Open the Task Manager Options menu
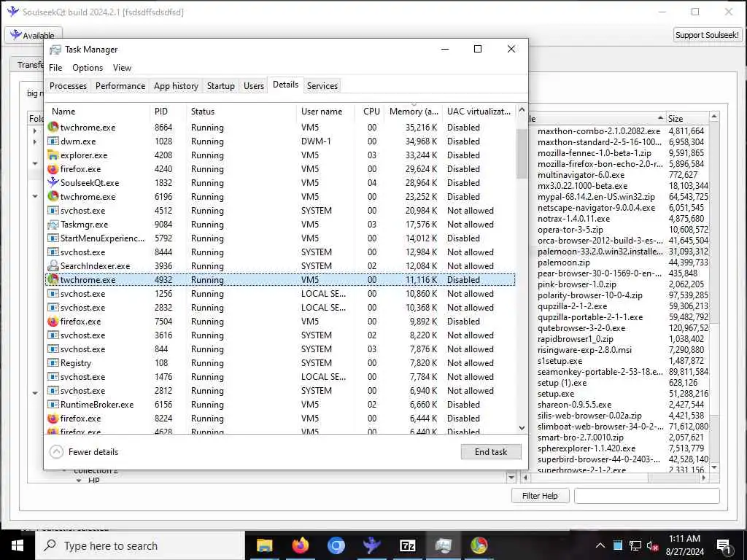 [88, 68]
